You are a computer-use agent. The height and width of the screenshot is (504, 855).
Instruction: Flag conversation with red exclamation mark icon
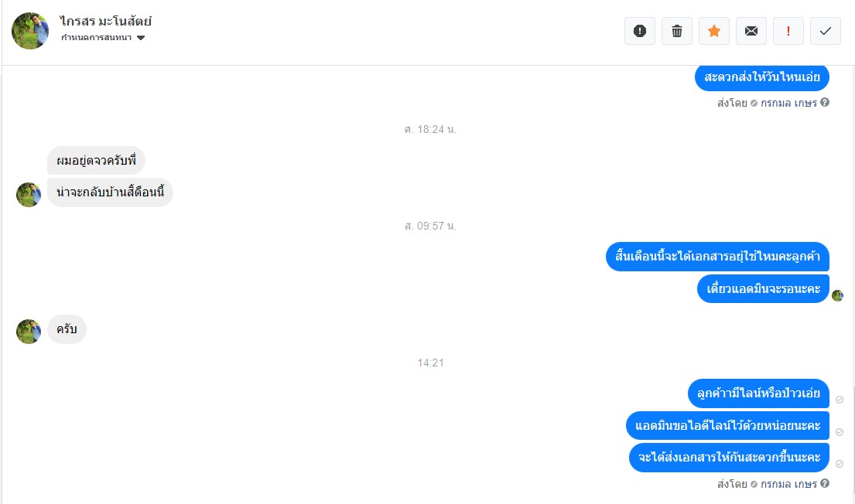click(x=788, y=31)
